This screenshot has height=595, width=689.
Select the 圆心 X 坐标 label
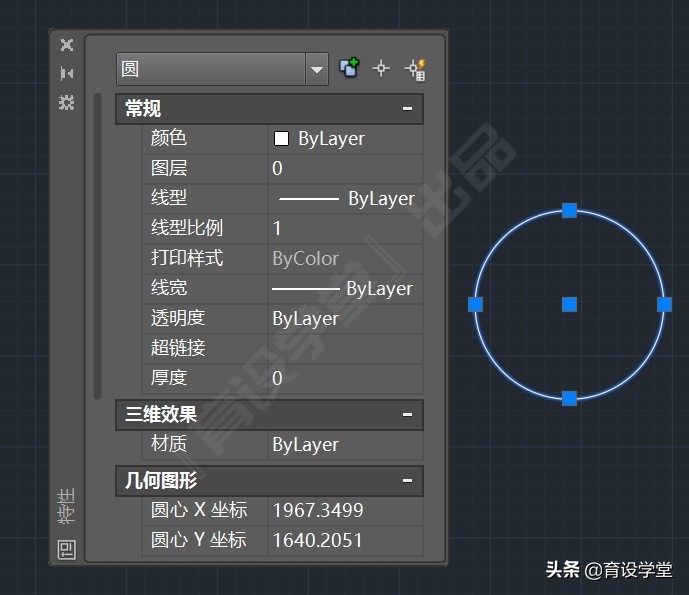click(x=199, y=510)
